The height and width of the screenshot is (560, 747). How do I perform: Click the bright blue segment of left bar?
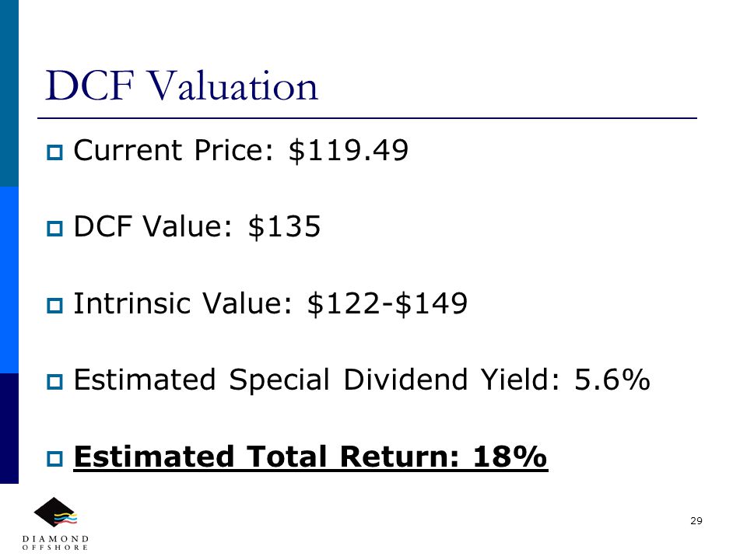pos(9,280)
